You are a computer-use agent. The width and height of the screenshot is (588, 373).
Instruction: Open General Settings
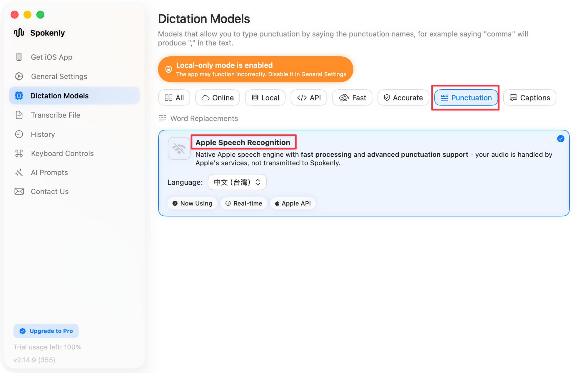point(59,76)
